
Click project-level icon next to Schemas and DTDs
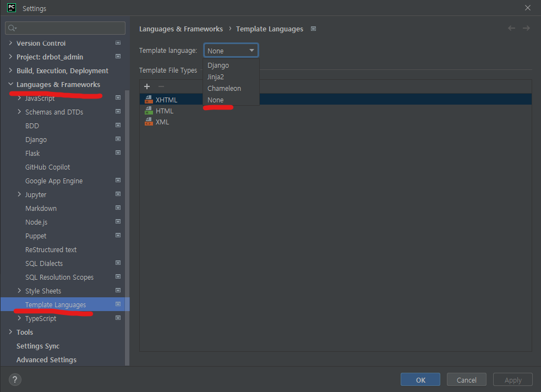point(118,111)
